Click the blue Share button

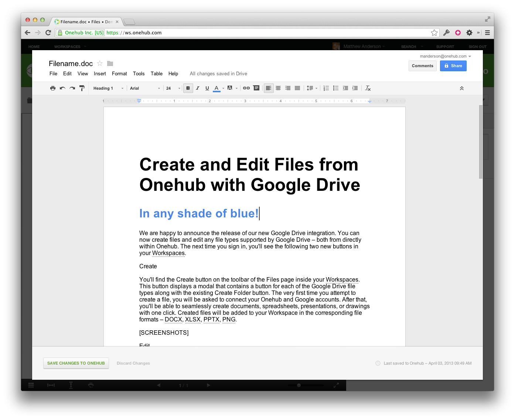(453, 66)
